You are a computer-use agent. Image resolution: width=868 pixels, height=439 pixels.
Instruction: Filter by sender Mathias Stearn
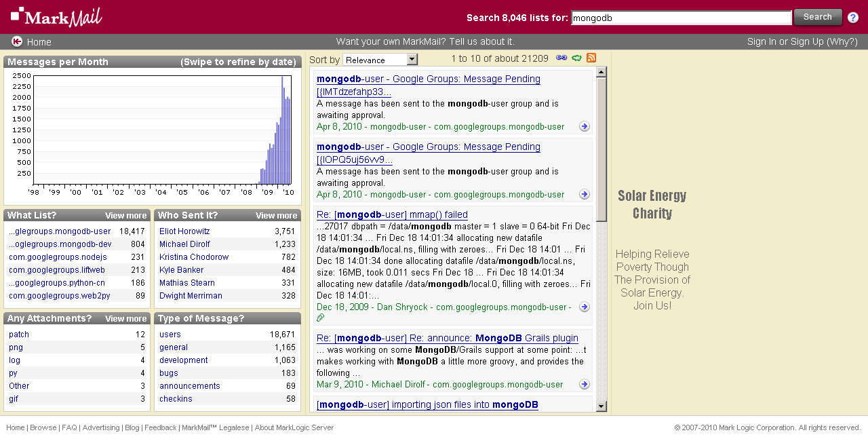point(187,283)
